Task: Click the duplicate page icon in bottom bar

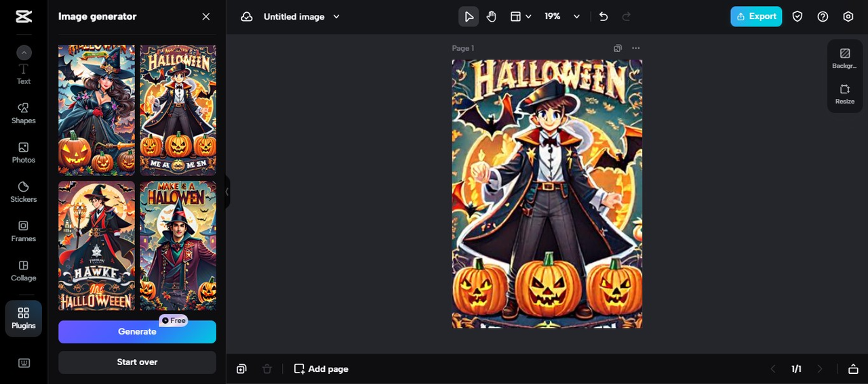Action: [241, 369]
